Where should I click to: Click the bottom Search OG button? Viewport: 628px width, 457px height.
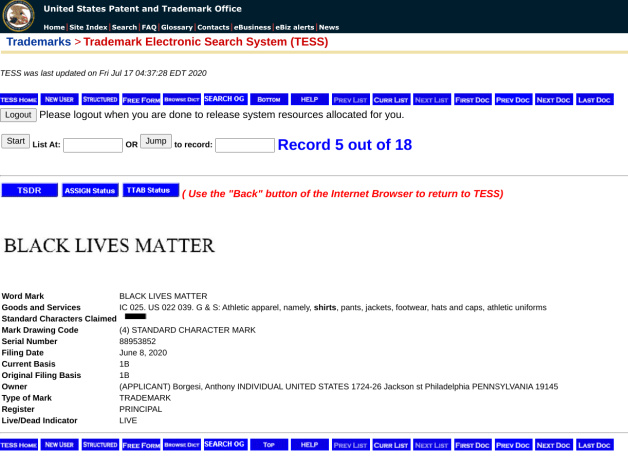(x=225, y=444)
